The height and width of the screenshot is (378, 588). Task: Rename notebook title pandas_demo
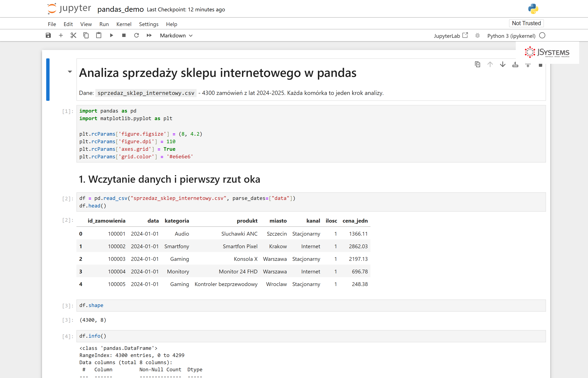click(121, 9)
